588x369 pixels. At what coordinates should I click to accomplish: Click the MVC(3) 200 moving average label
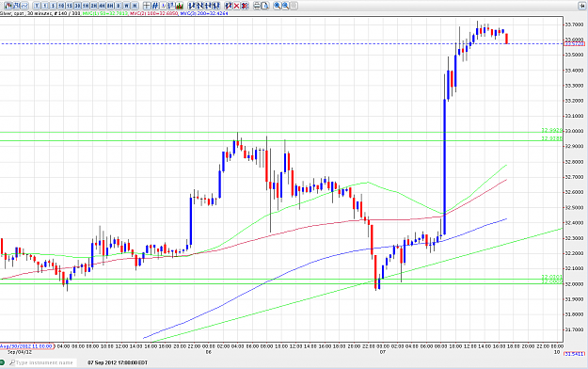pos(204,13)
